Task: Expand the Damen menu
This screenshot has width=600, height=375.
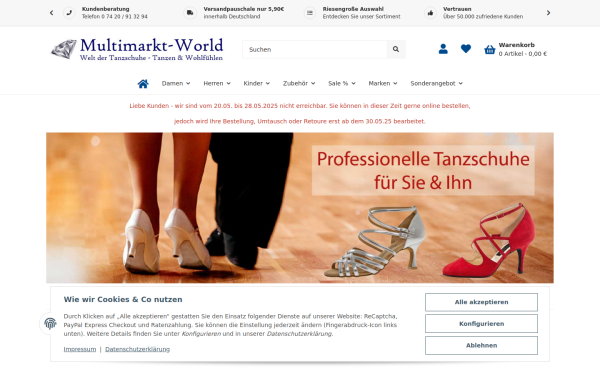Action: pos(176,83)
